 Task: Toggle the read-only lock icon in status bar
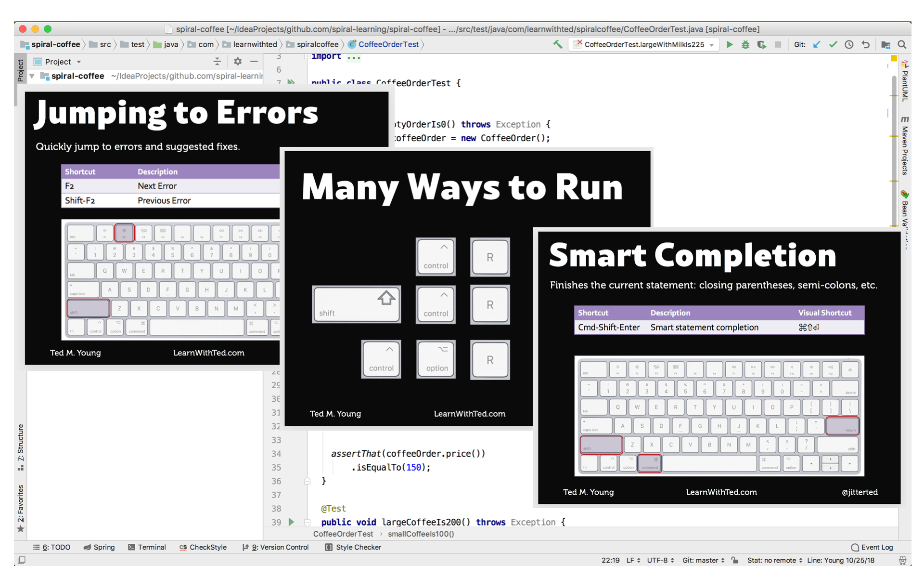(x=735, y=560)
